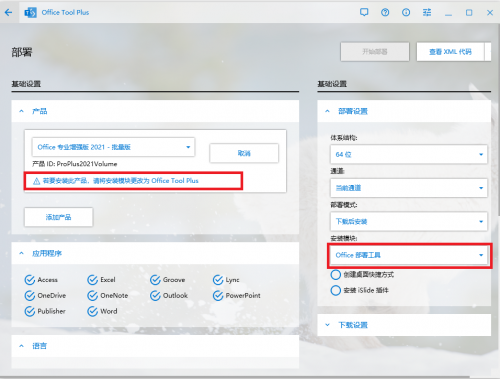This screenshot has height=379, width=500.
Task: Click the 安装模块 label
Action: pos(344,238)
